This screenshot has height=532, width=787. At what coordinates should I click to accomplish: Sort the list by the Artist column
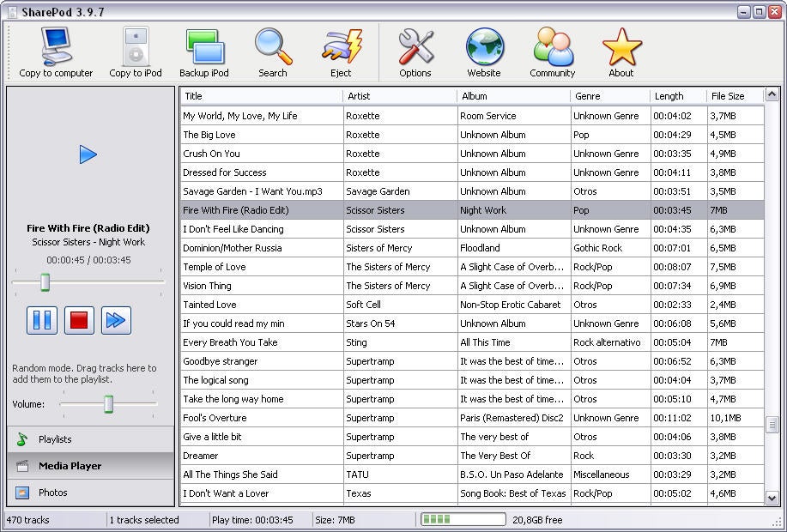tap(400, 96)
